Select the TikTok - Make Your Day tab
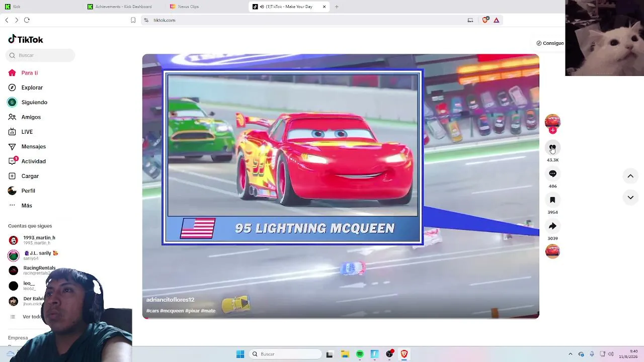644x362 pixels. [x=289, y=7]
